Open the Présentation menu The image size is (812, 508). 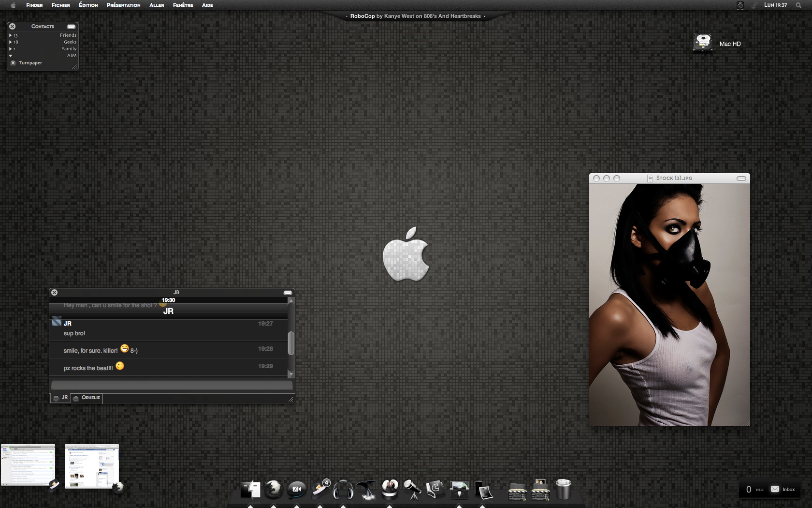point(124,5)
